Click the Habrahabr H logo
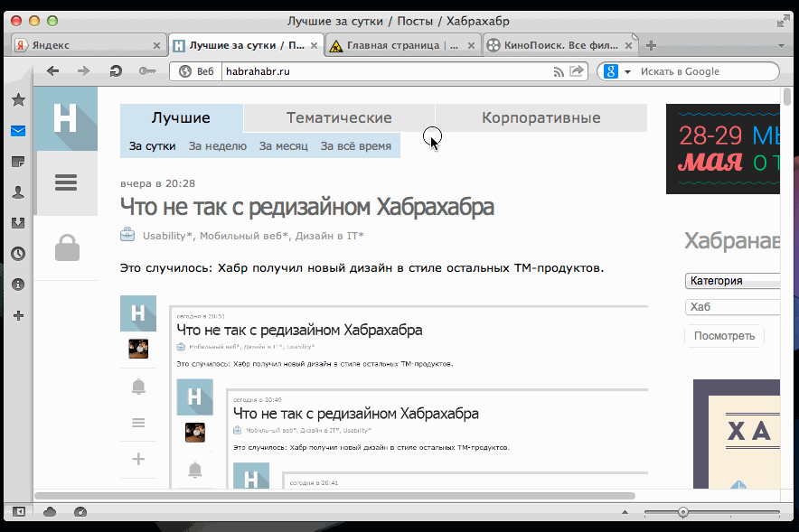799x532 pixels. (66, 118)
